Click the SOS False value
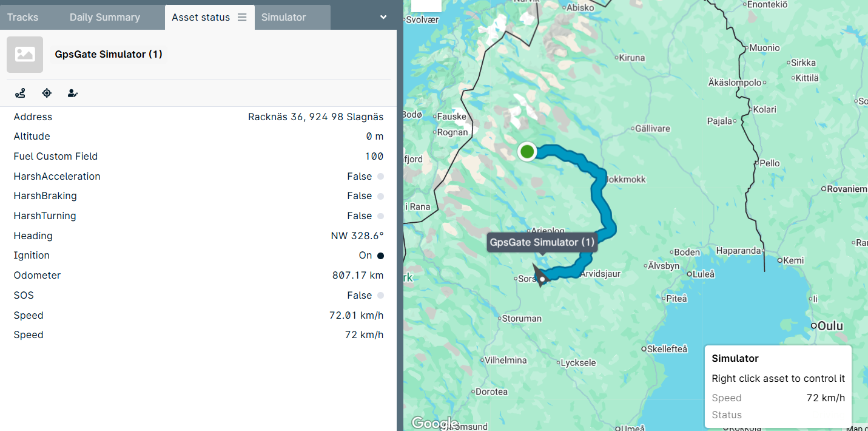Viewport: 868px width, 431px height. (360, 296)
